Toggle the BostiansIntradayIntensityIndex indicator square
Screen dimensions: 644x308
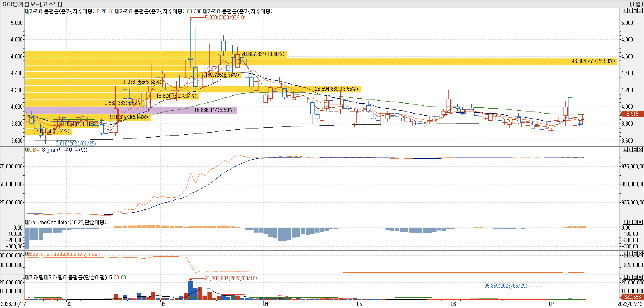27,254
